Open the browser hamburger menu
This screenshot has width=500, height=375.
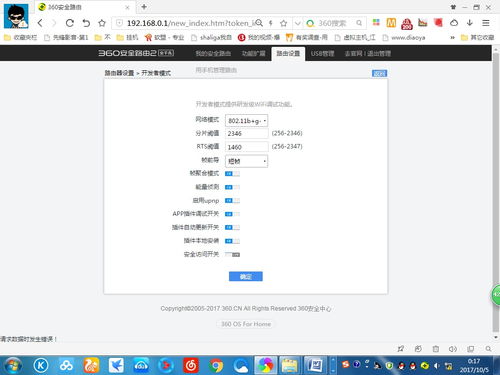[486, 23]
